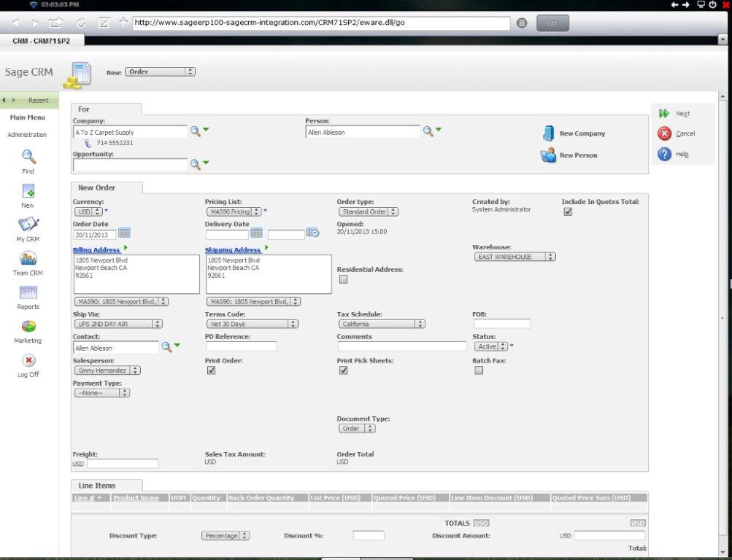Image resolution: width=732 pixels, height=560 pixels.
Task: Open the Warehouse dropdown
Action: [515, 257]
